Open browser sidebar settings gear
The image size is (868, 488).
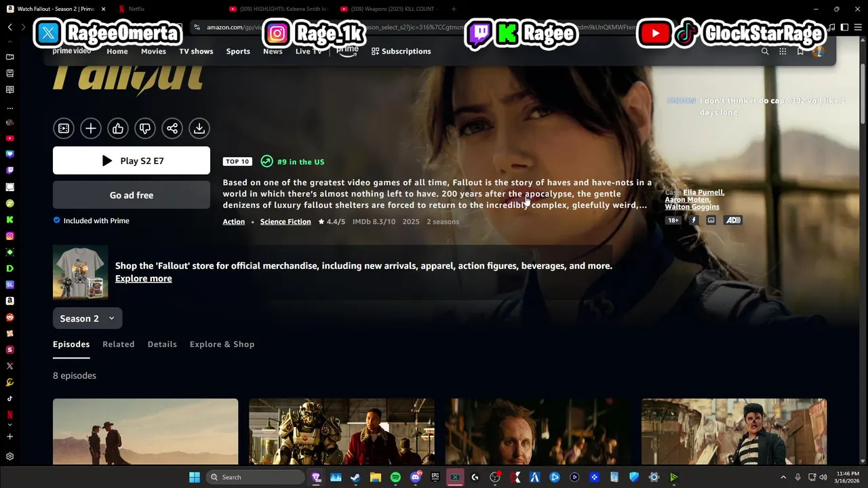point(9,457)
